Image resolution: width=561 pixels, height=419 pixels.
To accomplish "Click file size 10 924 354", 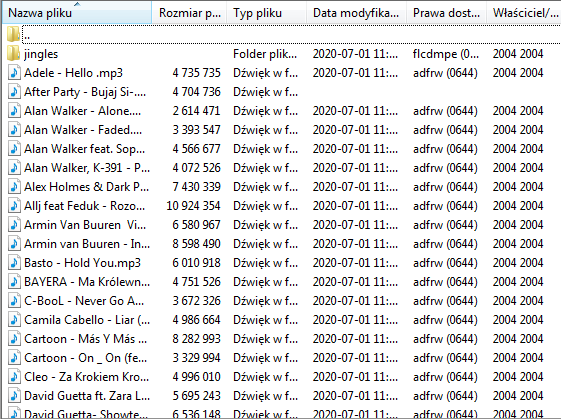I will tap(193, 206).
